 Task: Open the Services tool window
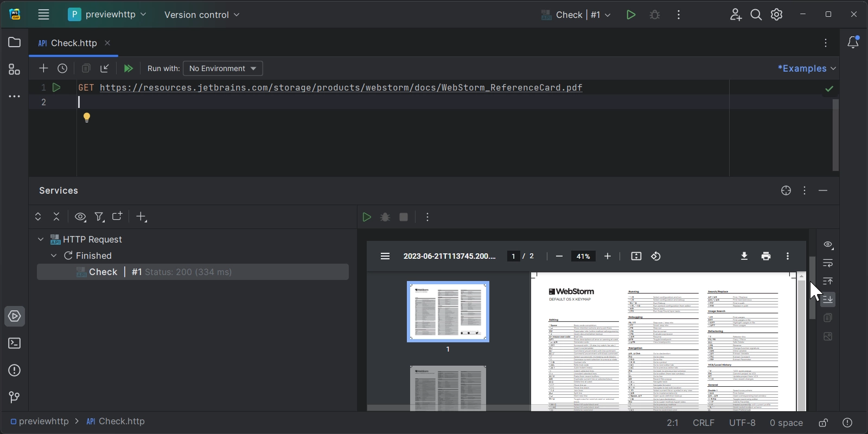coord(15,316)
